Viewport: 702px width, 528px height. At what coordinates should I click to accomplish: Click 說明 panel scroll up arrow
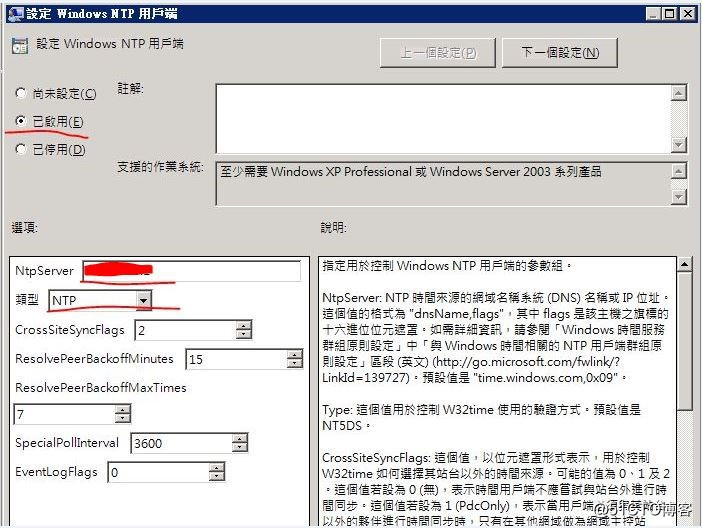coord(685,265)
